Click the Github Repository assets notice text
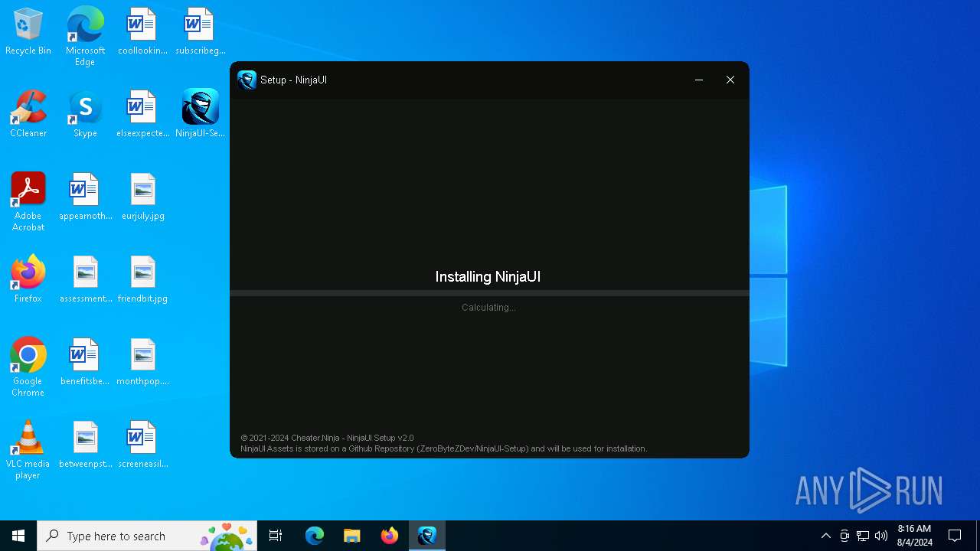The image size is (980, 551). click(444, 448)
